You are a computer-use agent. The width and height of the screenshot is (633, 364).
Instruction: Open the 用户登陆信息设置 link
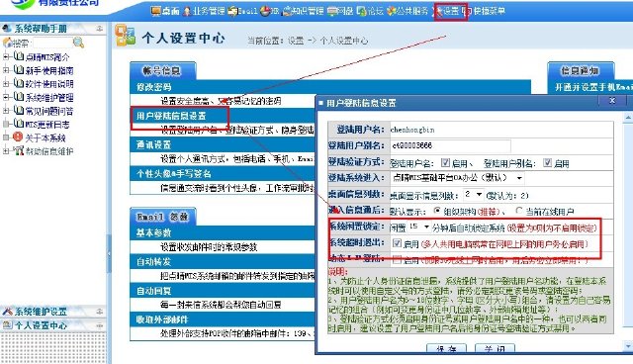(x=171, y=116)
